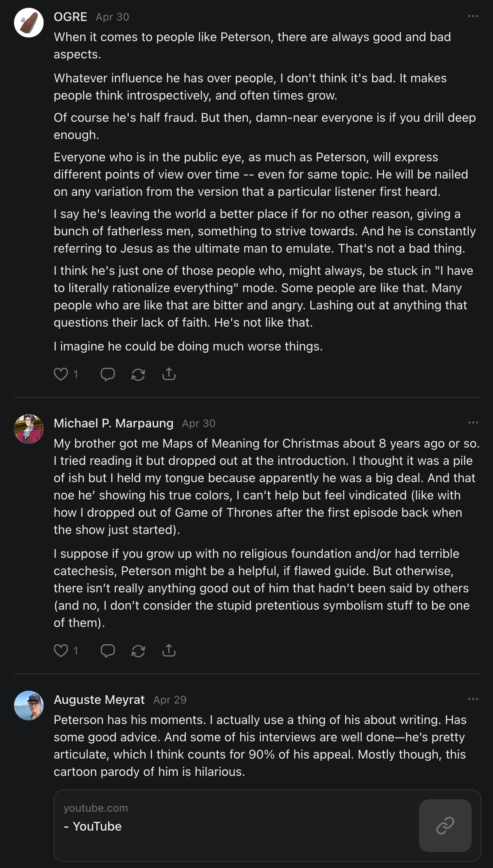Share OGRE's comment with upload arrow icon
493x868 pixels.
169,374
